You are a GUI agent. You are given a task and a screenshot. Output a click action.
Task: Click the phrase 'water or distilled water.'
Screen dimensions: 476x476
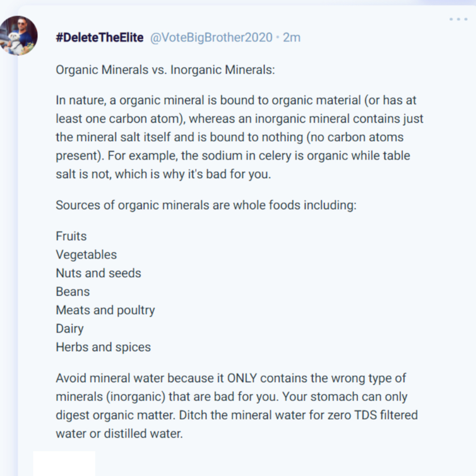tap(119, 434)
